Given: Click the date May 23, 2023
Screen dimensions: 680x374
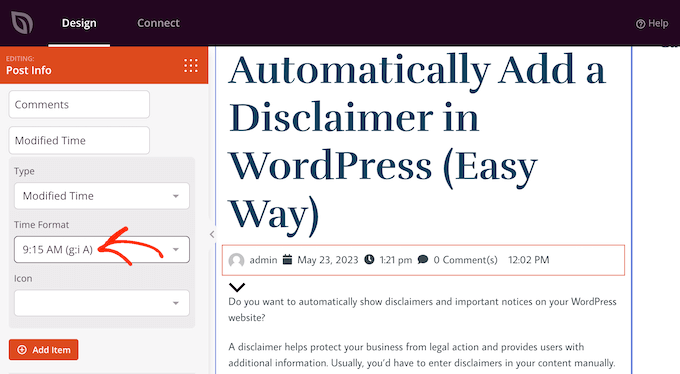Looking at the screenshot, I should [x=327, y=260].
